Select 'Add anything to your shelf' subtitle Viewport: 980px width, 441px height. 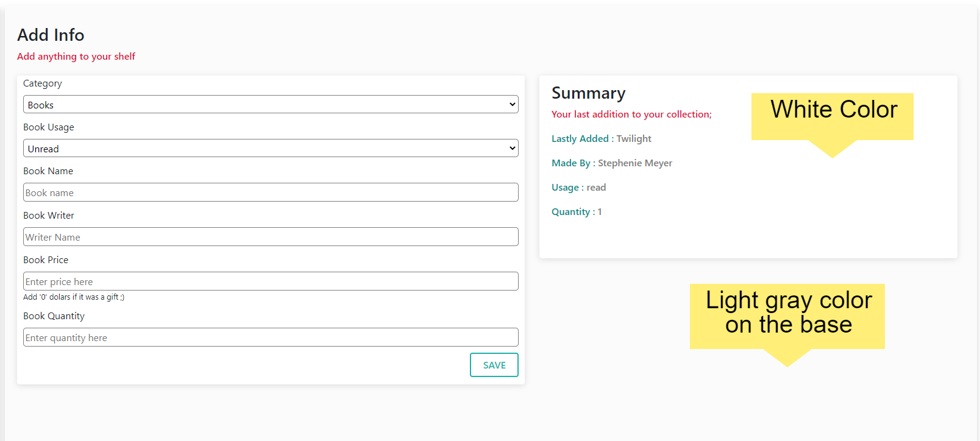click(x=76, y=56)
